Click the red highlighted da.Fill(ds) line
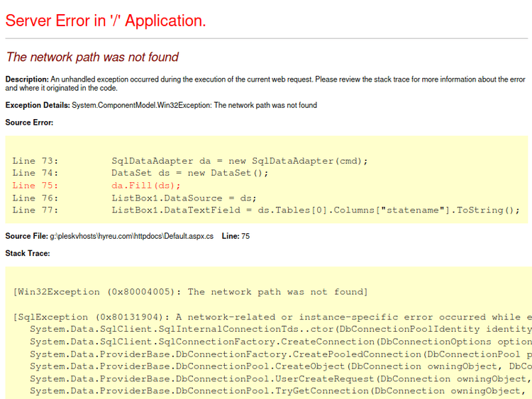Viewport: 532px width, 399px height. (x=145, y=186)
